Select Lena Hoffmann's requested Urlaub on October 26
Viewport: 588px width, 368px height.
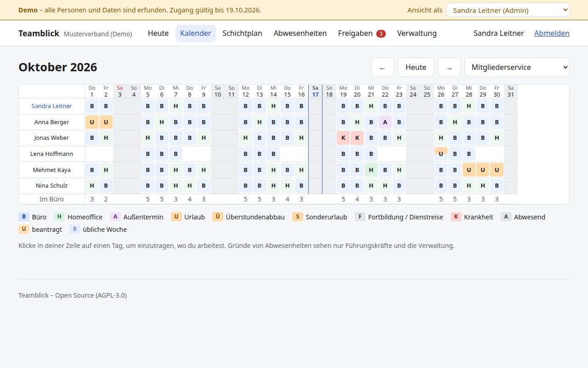pyautogui.click(x=441, y=154)
